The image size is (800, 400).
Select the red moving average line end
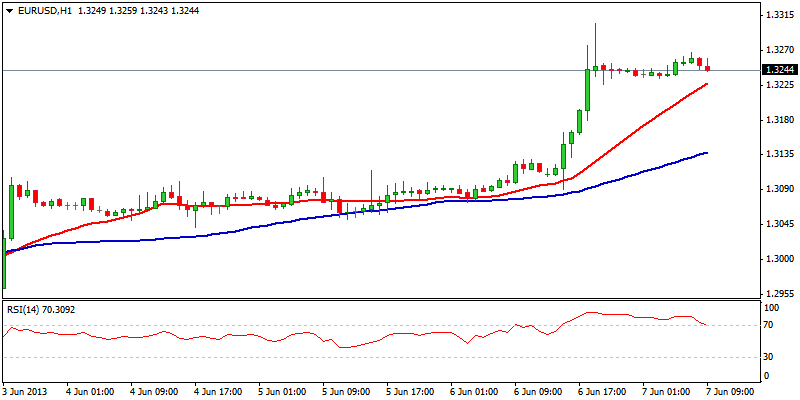(x=706, y=84)
